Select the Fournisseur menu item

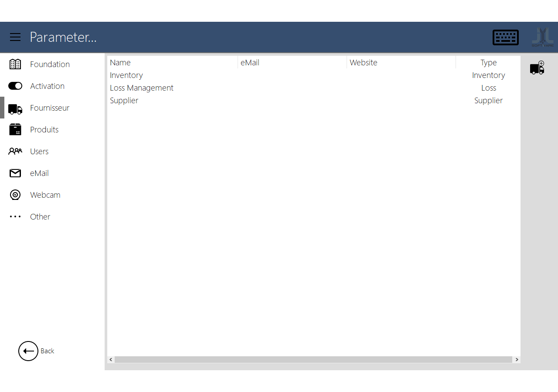pyautogui.click(x=49, y=108)
